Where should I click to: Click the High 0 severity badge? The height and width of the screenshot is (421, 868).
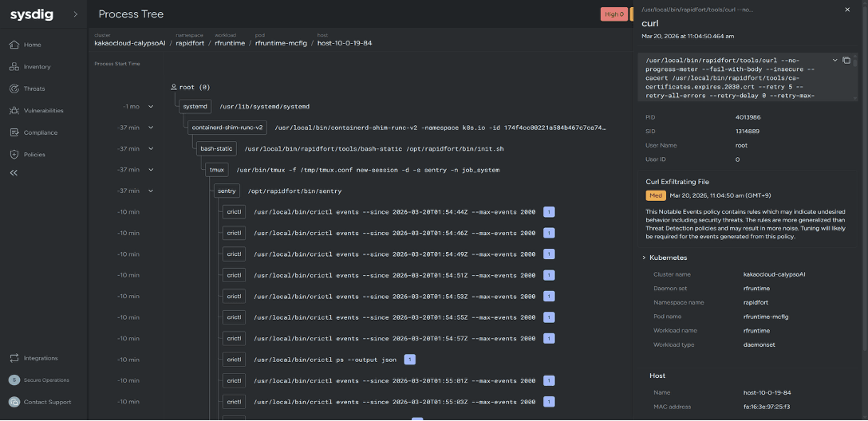614,14
